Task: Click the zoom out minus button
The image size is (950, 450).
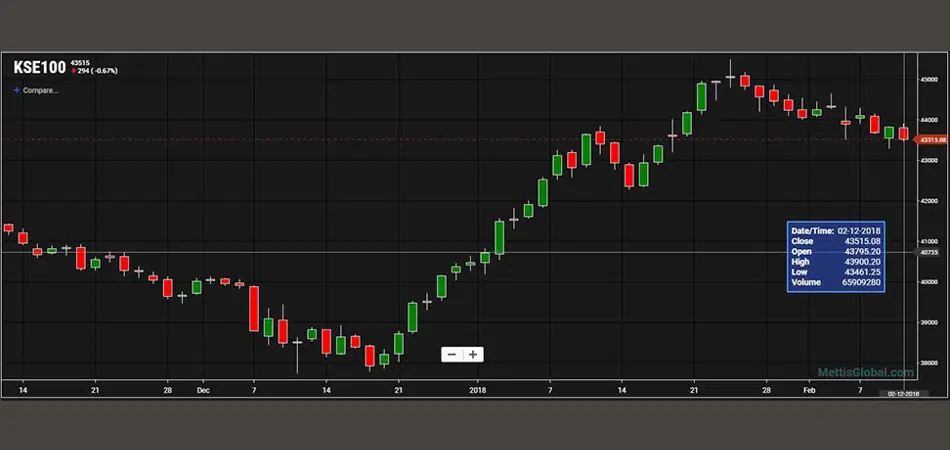Action: [451, 354]
